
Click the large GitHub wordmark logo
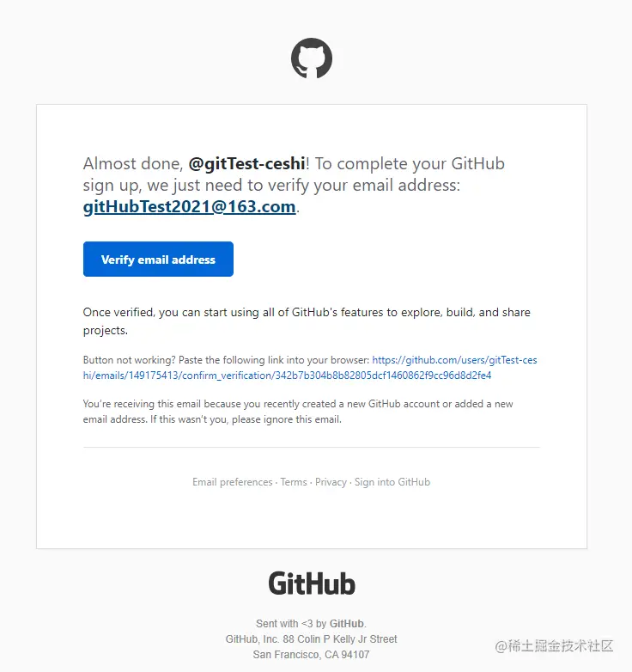point(312,583)
